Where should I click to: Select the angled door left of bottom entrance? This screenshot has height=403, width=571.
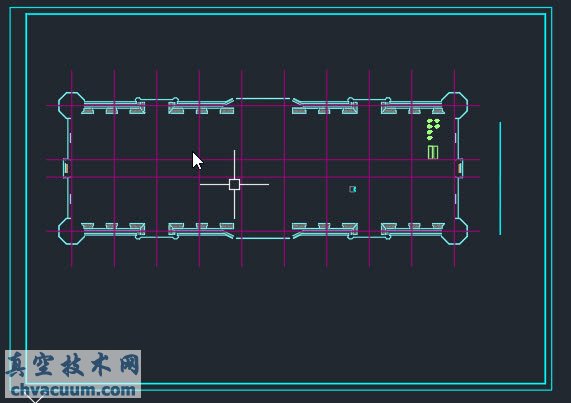[228, 235]
